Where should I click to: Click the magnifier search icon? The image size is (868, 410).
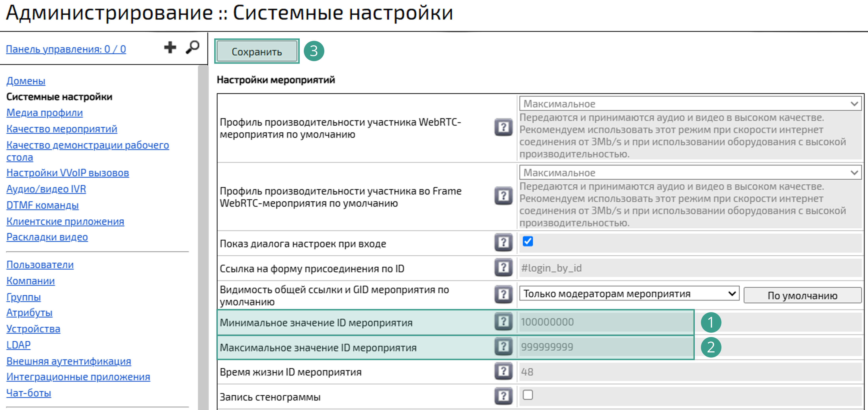pos(193,48)
